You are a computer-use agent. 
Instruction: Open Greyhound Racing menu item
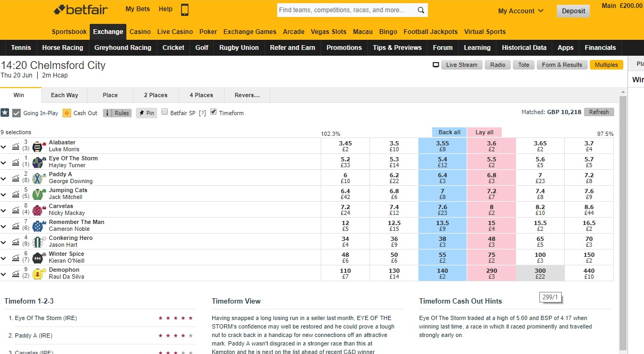coord(123,47)
